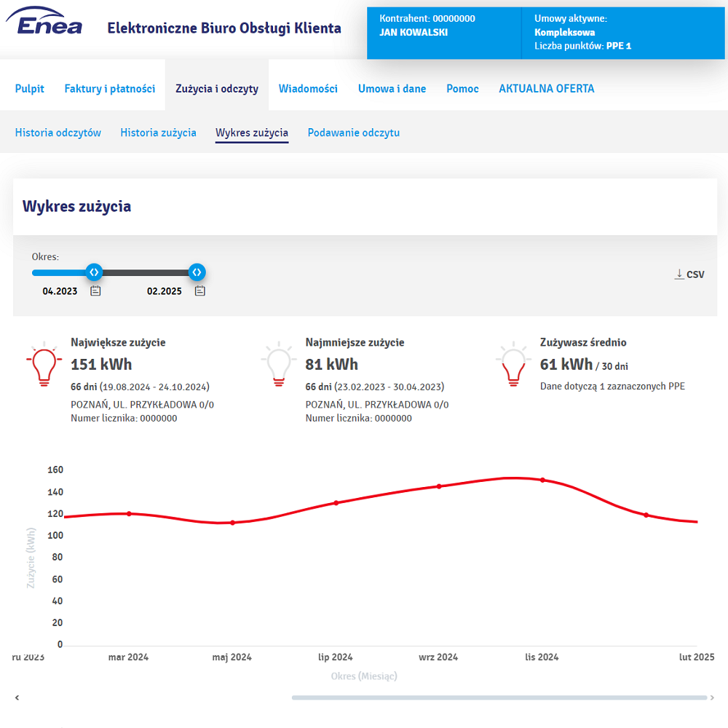Select the lis 2024 data point on chart

click(542, 480)
